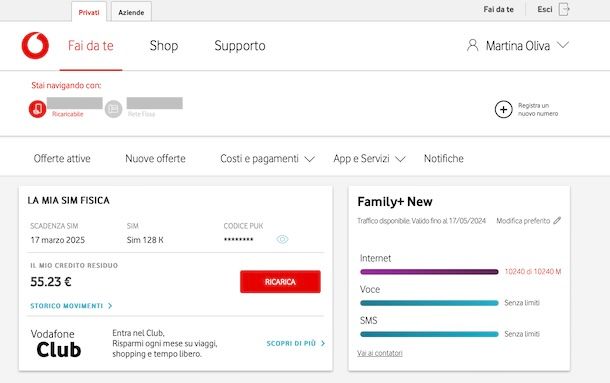
Task: Click the Traffico disponibile validity text
Action: click(421, 221)
